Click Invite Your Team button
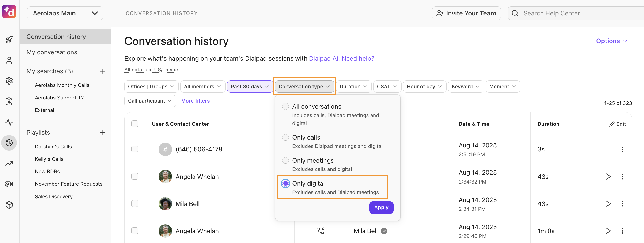Screen dimensions: 644x243 coord(466,13)
